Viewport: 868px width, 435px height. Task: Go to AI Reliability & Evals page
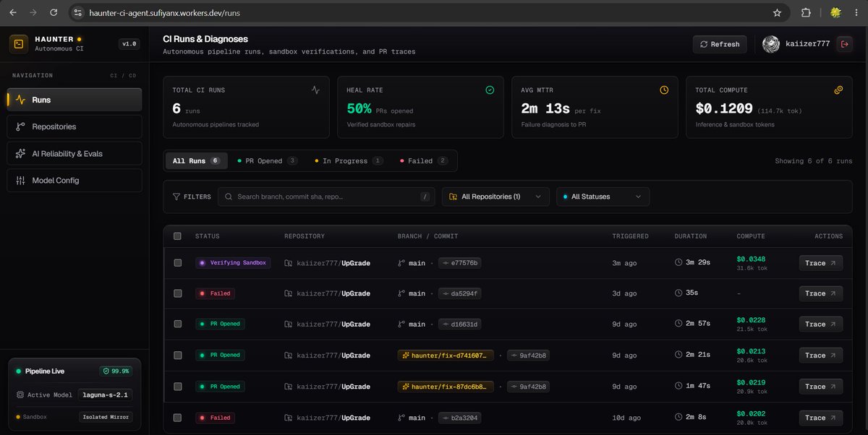75,153
